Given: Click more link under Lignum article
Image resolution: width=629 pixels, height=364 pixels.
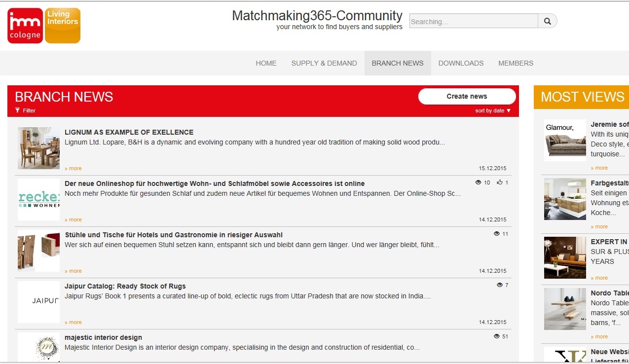Looking at the screenshot, I should point(73,168).
